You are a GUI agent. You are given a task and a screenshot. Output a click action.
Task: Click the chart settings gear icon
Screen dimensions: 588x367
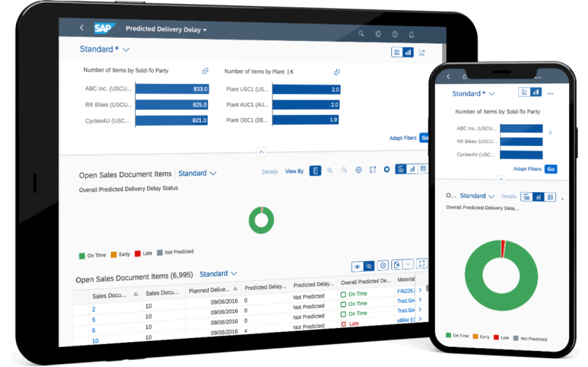(358, 170)
